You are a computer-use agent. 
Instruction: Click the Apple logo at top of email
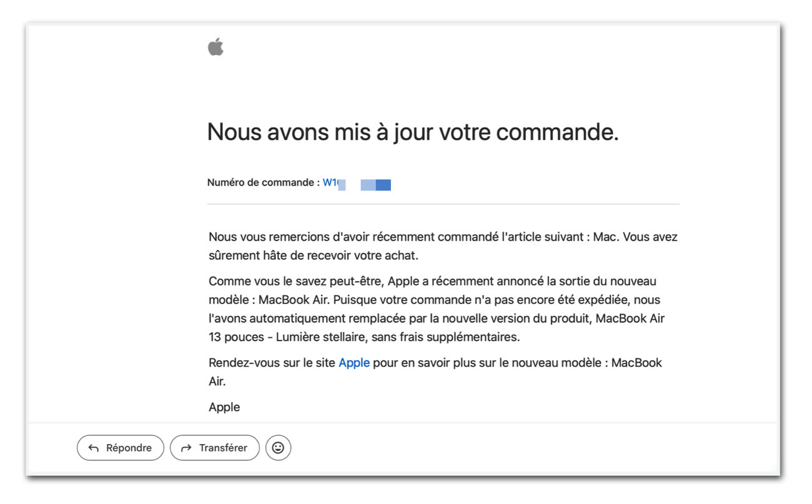pyautogui.click(x=215, y=47)
